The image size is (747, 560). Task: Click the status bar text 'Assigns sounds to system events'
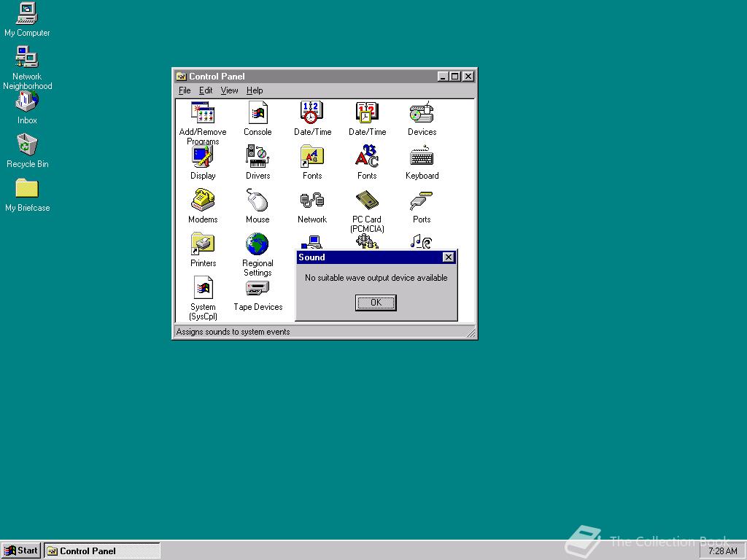[x=233, y=332]
